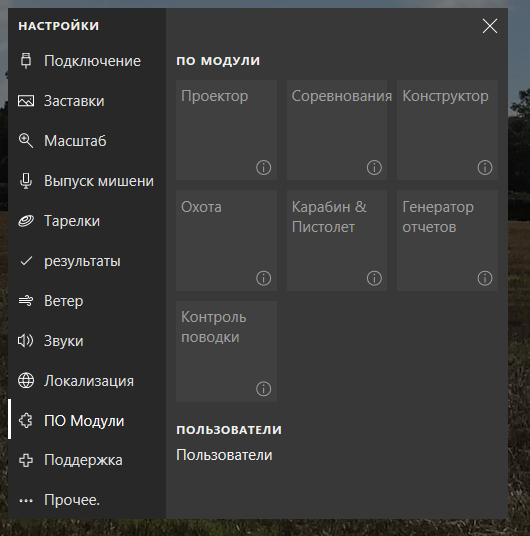
Task: Click the wind icon beside Ветер
Action: pyautogui.click(x=26, y=301)
